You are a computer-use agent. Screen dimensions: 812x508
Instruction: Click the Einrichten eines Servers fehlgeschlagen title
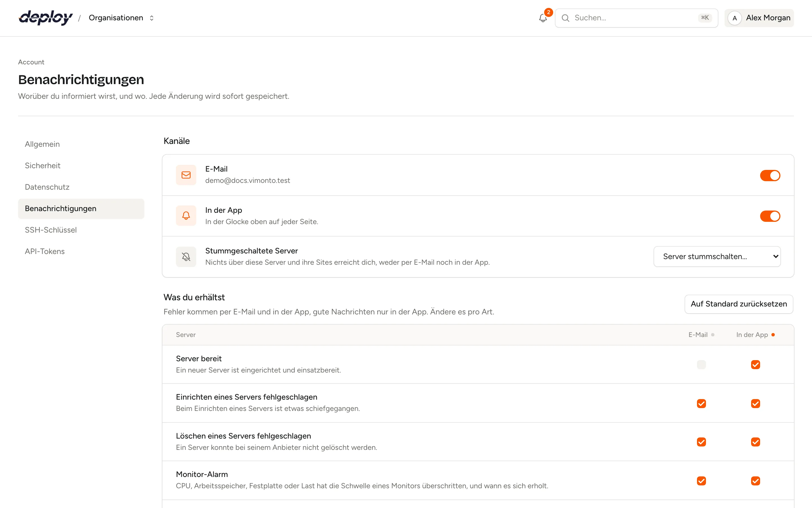click(246, 397)
